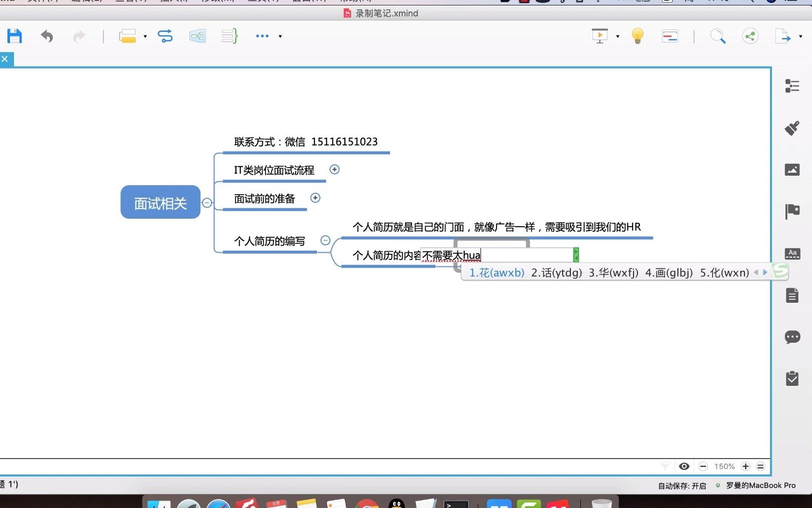Image resolution: width=812 pixels, height=508 pixels.
Task: Reset zoom with the equals button
Action: [760, 466]
